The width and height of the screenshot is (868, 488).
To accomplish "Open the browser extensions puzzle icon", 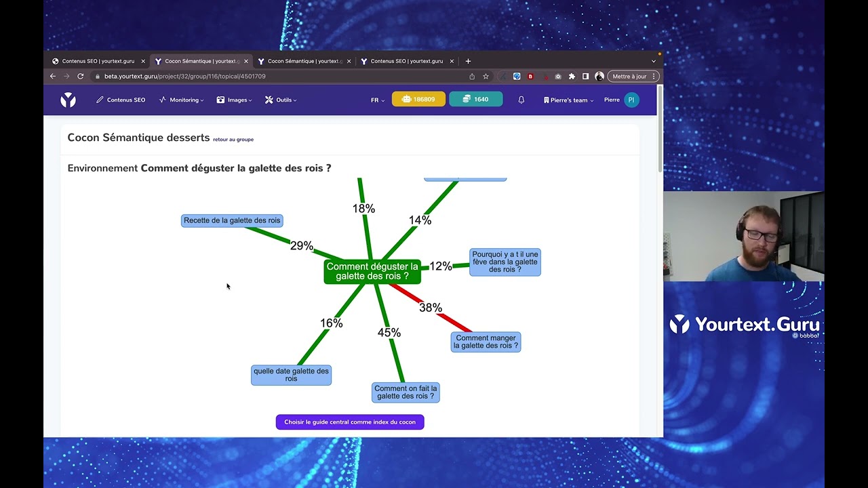I will [x=572, y=77].
